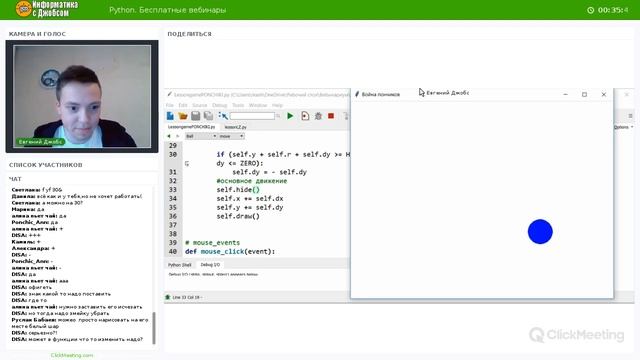Click the 'def mouse_click(event):' line
The width and height of the screenshot is (640, 360).
[230, 251]
